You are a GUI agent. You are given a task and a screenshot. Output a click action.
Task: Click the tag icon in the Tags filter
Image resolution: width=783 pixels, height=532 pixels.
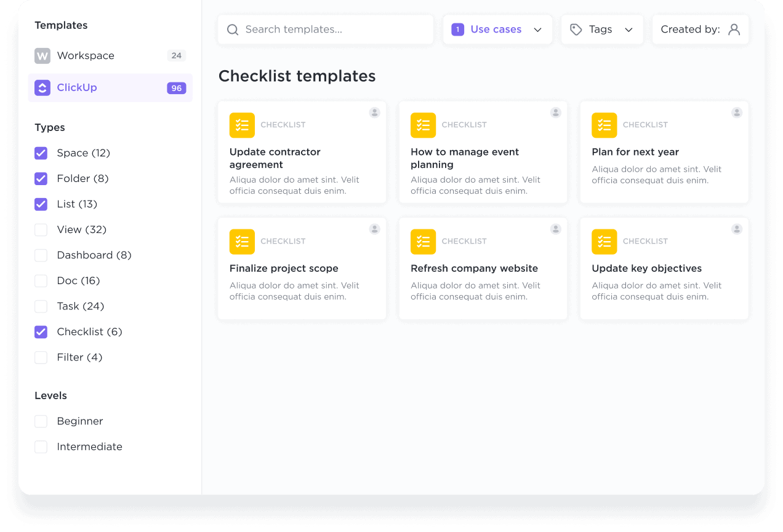[x=576, y=29]
